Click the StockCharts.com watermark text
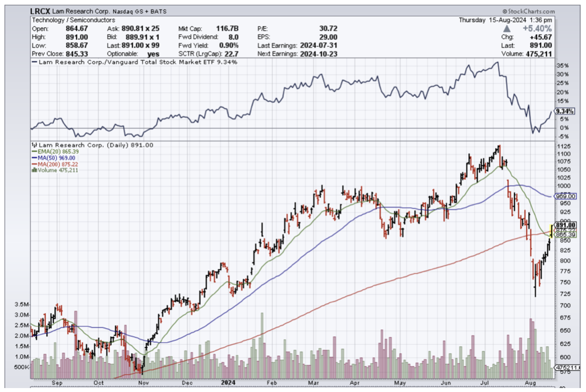The width and height of the screenshot is (586, 392). pyautogui.click(x=529, y=11)
